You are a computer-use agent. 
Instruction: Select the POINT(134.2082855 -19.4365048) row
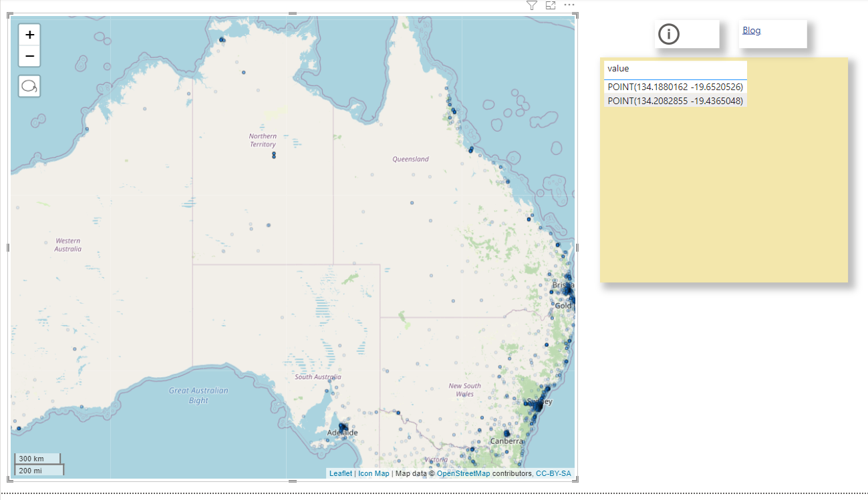pyautogui.click(x=675, y=101)
